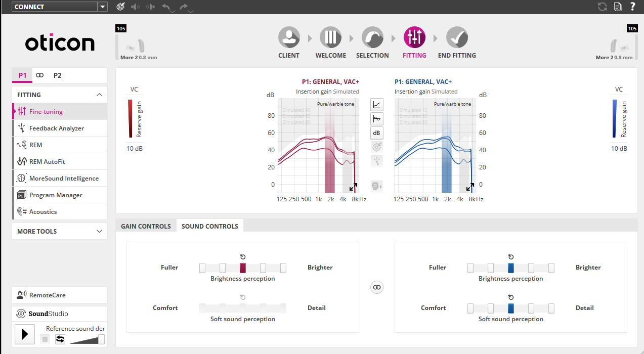Open the report document icon at top right
644x354 pixels.
click(x=618, y=7)
